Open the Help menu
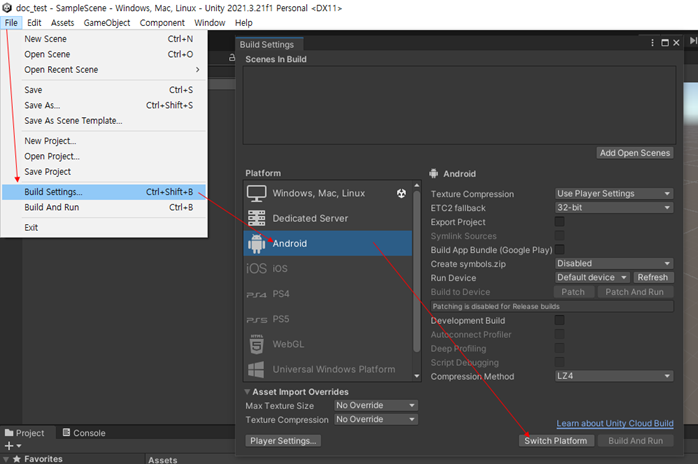The image size is (698, 464). (x=243, y=23)
